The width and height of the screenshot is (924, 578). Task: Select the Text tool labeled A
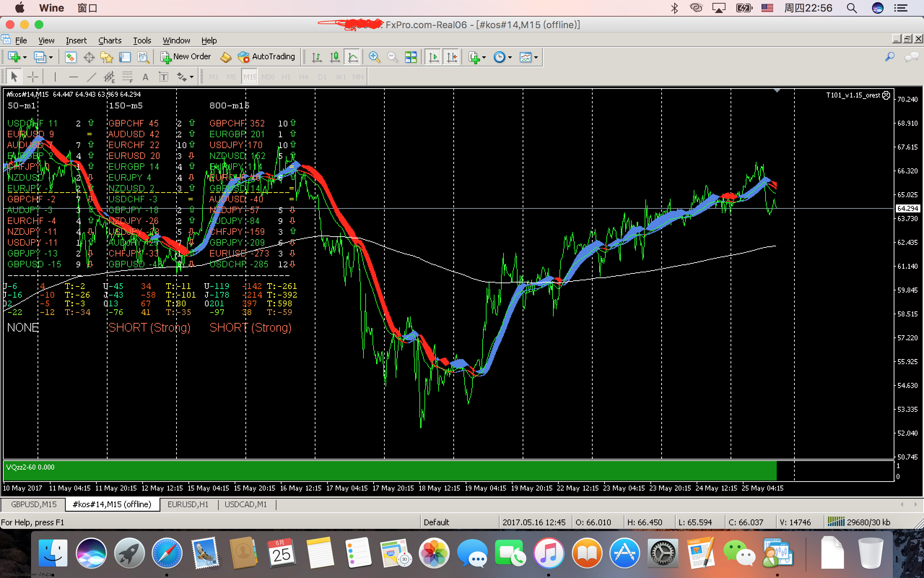(145, 77)
